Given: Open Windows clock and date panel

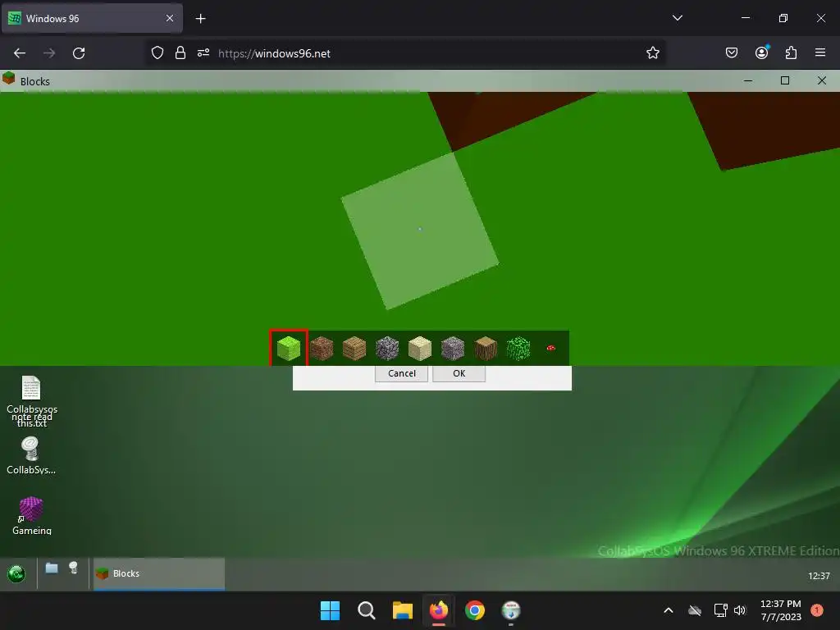Looking at the screenshot, I should coord(781,610).
